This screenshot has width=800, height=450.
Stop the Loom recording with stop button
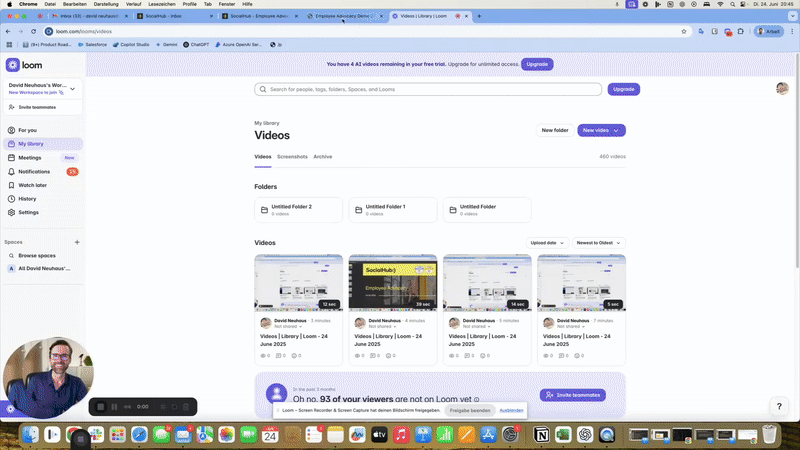(x=101, y=407)
